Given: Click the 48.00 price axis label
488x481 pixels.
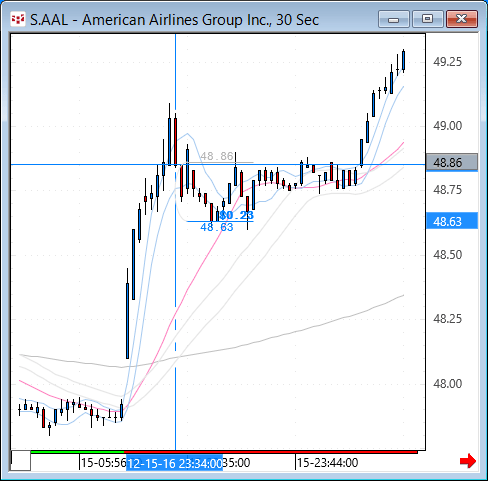Looking at the screenshot, I should [x=447, y=383].
